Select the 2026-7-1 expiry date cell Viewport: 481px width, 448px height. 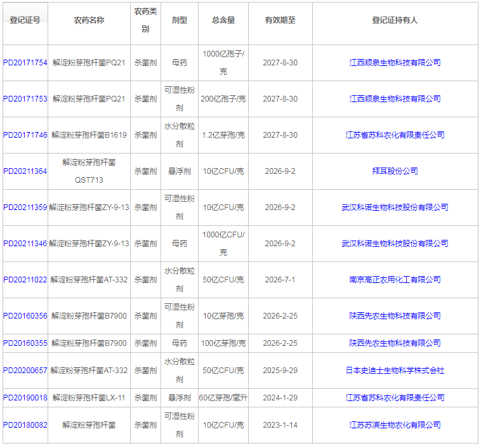point(280,280)
